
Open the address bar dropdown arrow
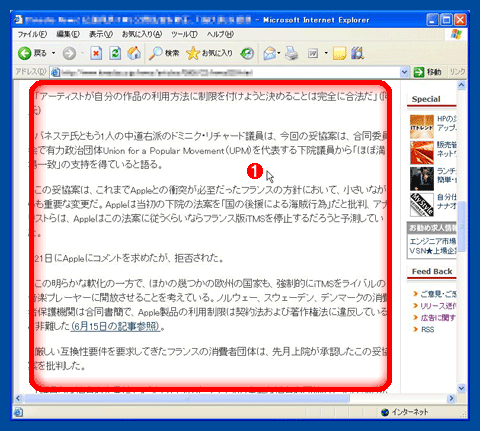pyautogui.click(x=404, y=72)
